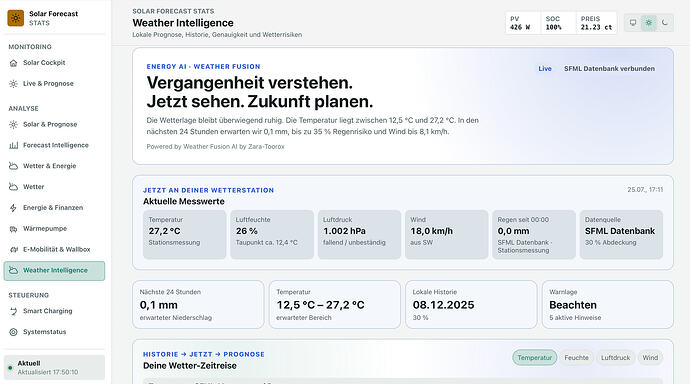Click the Live & Prognose sun icon
Image resolution: width=690 pixels, height=384 pixels.
pos(14,84)
